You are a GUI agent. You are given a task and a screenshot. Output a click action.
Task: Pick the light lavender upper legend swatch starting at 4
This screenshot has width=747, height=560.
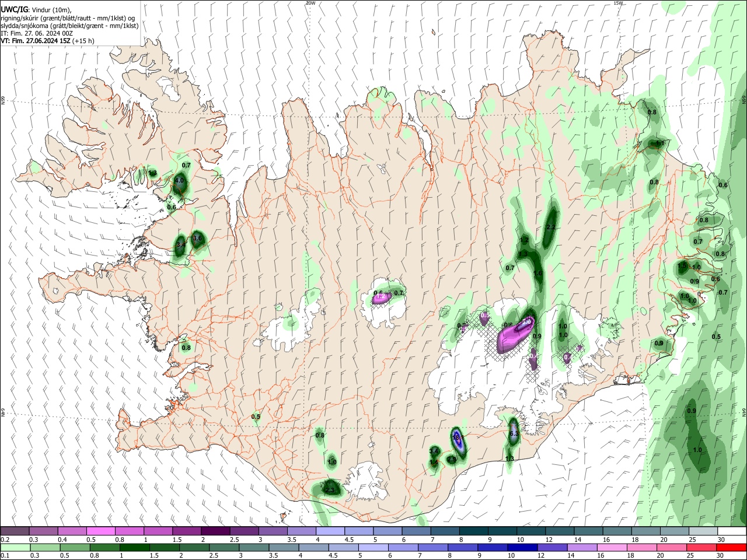tap(330, 531)
